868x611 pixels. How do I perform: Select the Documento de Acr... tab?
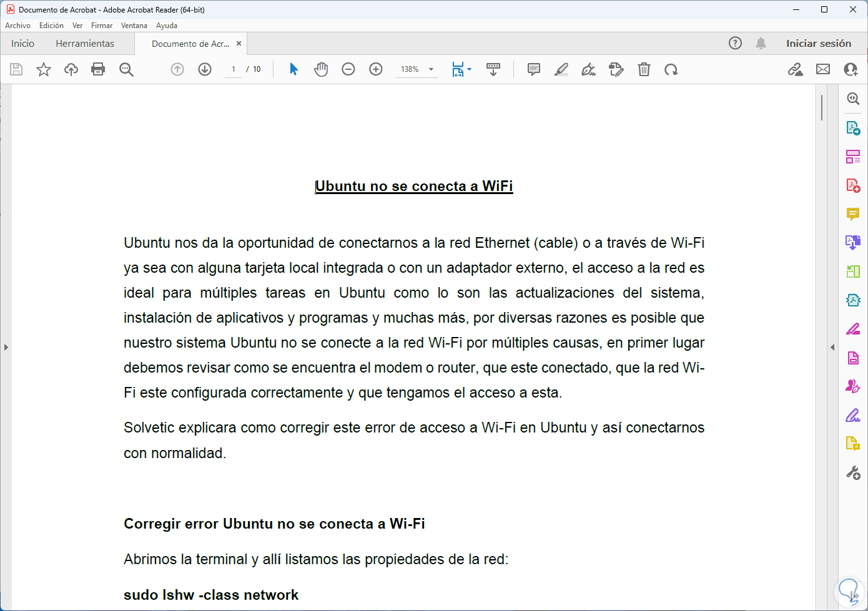pyautogui.click(x=190, y=44)
